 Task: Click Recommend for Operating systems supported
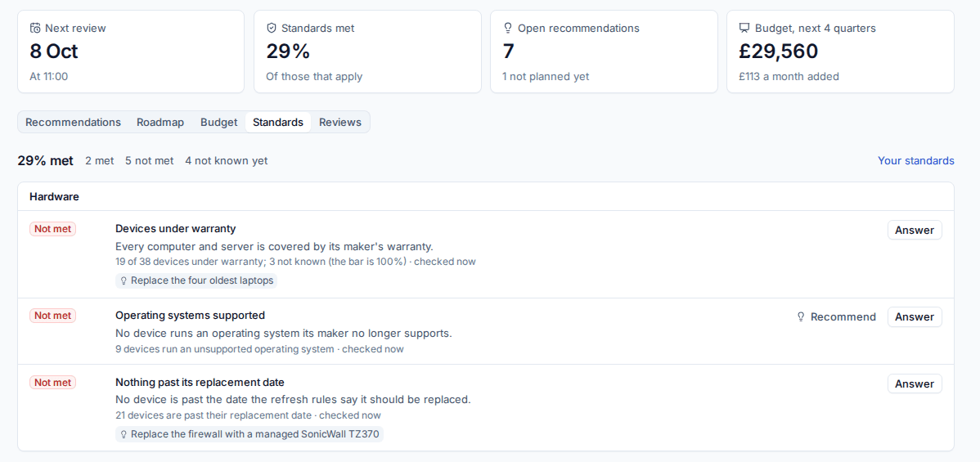click(x=836, y=317)
